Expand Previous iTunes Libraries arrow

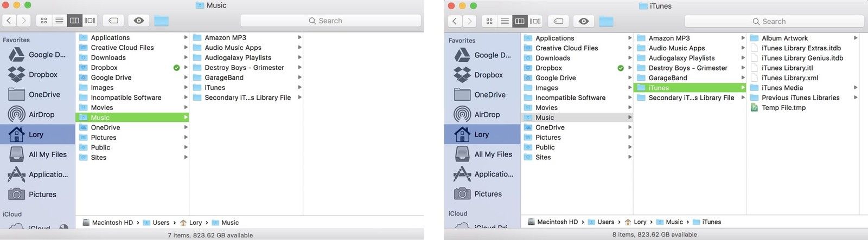856,98
